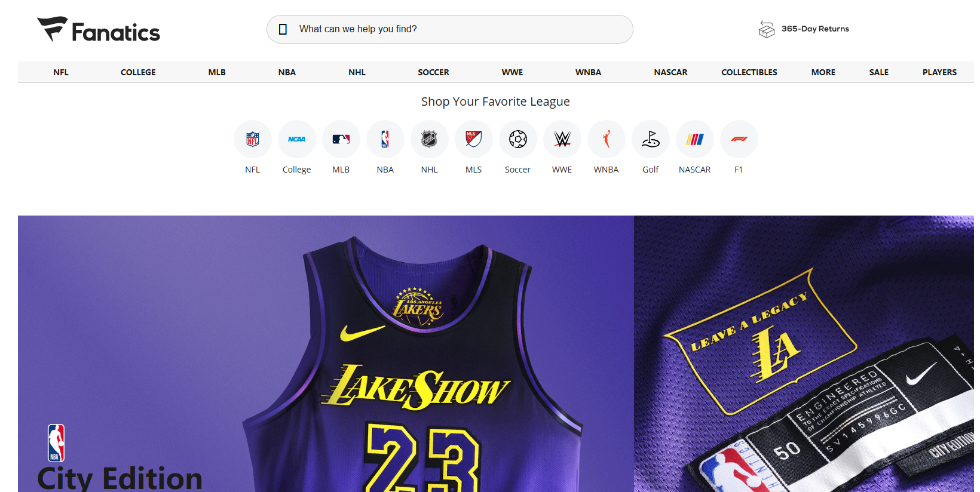Open the NBA navigation menu
Screen dimensions: 980x492
point(287,72)
